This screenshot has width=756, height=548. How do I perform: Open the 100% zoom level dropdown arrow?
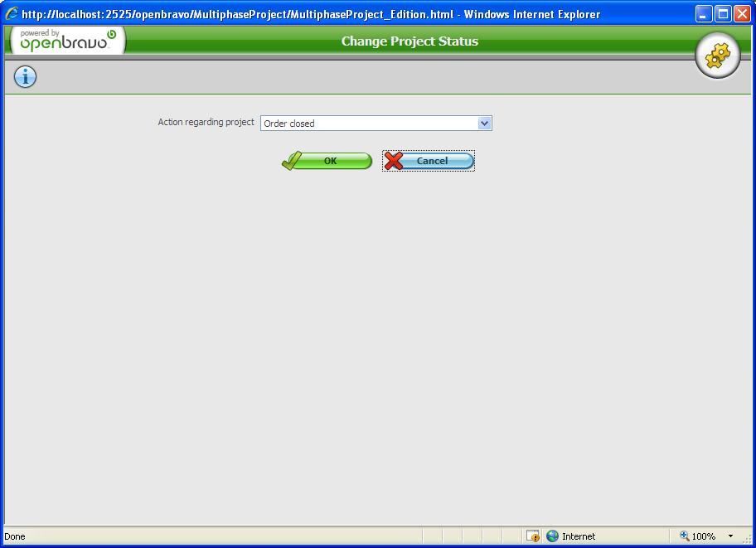coord(730,536)
